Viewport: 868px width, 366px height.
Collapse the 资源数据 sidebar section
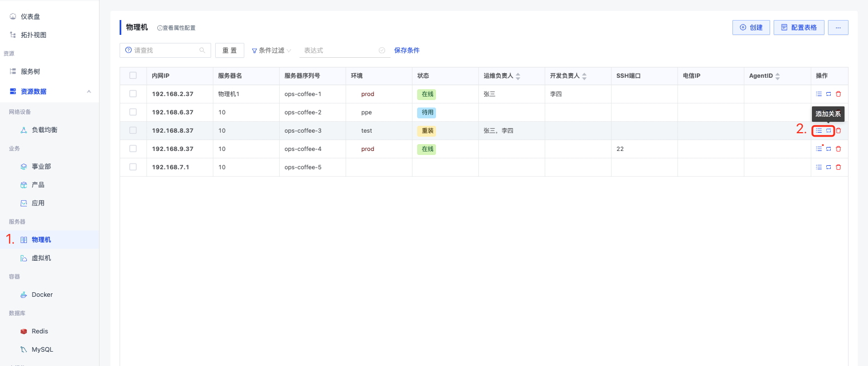click(89, 91)
